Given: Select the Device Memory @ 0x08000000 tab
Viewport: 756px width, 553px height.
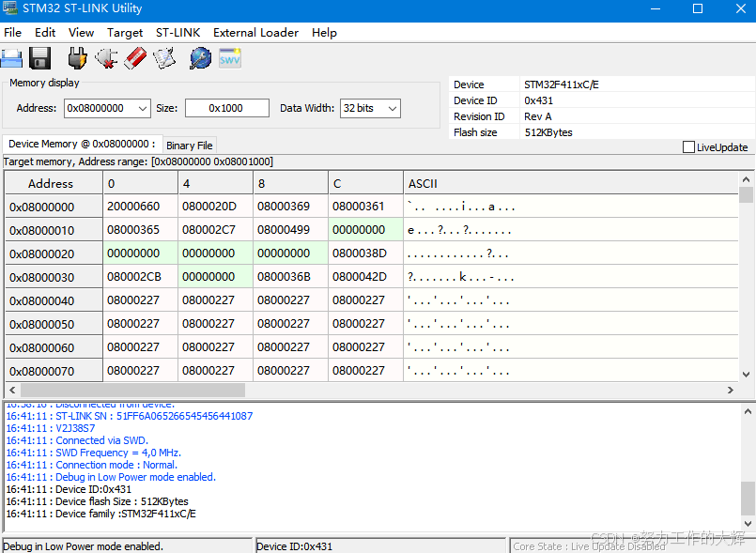Looking at the screenshot, I should (82, 144).
